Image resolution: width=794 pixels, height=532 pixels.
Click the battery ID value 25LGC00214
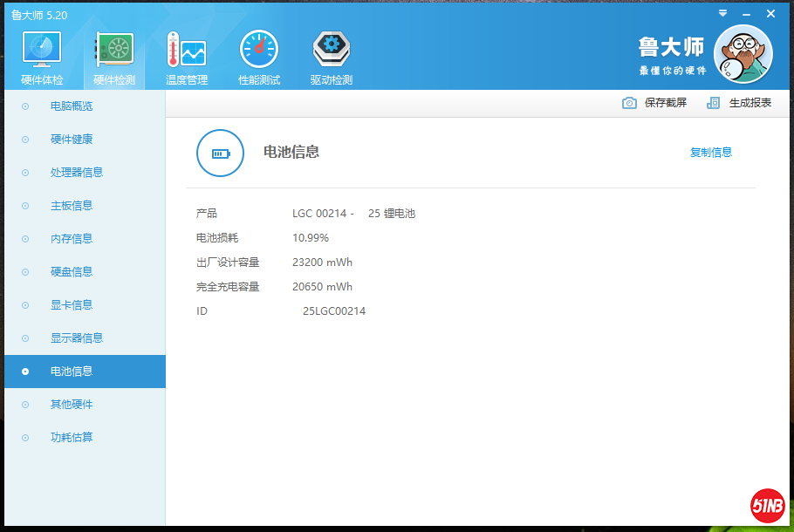334,311
